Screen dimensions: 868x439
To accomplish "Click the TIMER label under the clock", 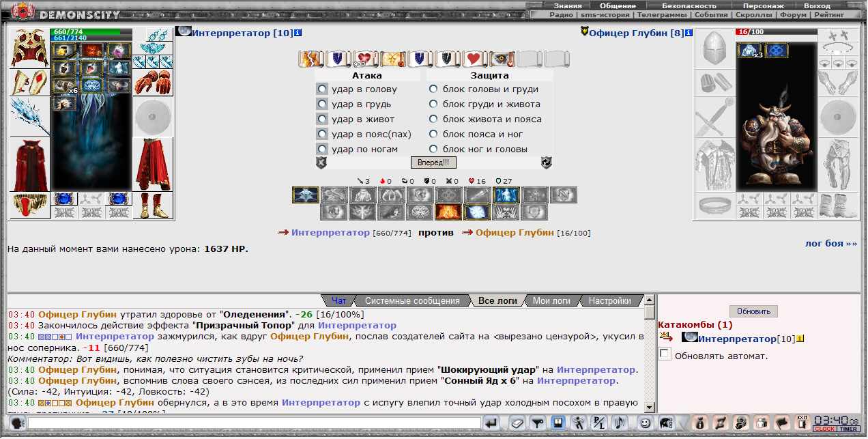I will click(x=849, y=429).
